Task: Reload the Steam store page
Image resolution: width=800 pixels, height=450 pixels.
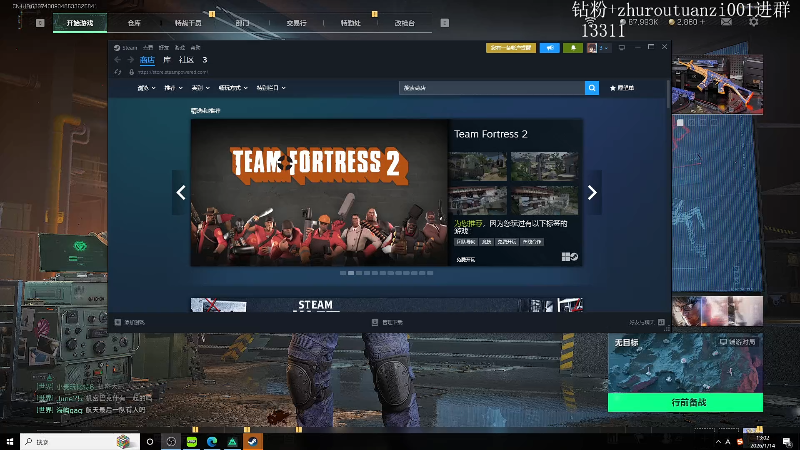Action: pos(118,72)
